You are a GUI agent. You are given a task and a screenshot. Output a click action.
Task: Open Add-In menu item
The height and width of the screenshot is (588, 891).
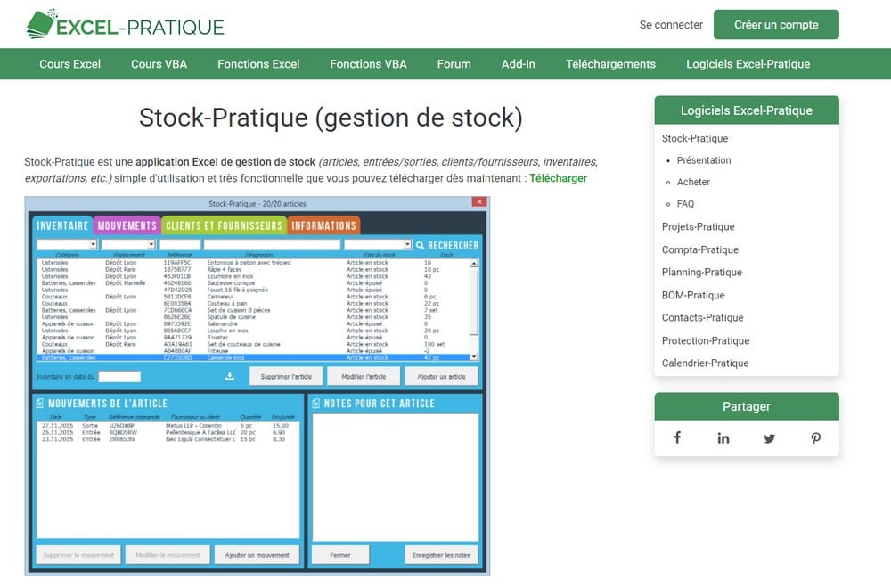[519, 64]
